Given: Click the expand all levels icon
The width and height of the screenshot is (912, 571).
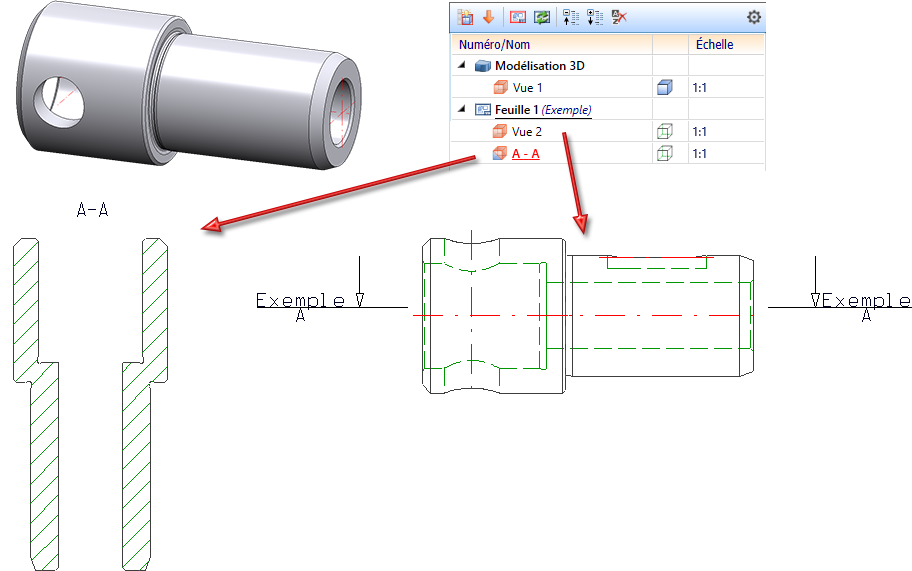Looking at the screenshot, I should click(595, 17).
